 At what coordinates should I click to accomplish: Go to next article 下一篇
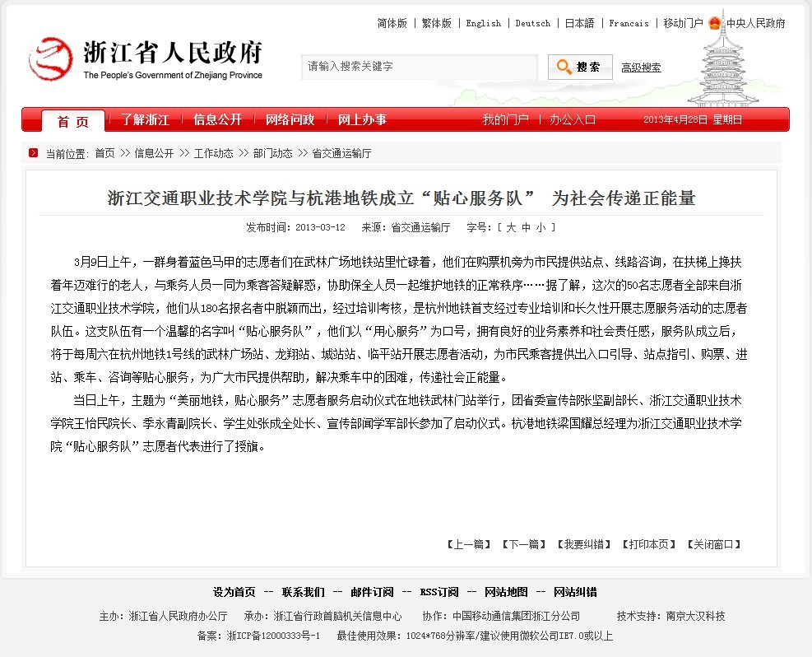(x=524, y=544)
